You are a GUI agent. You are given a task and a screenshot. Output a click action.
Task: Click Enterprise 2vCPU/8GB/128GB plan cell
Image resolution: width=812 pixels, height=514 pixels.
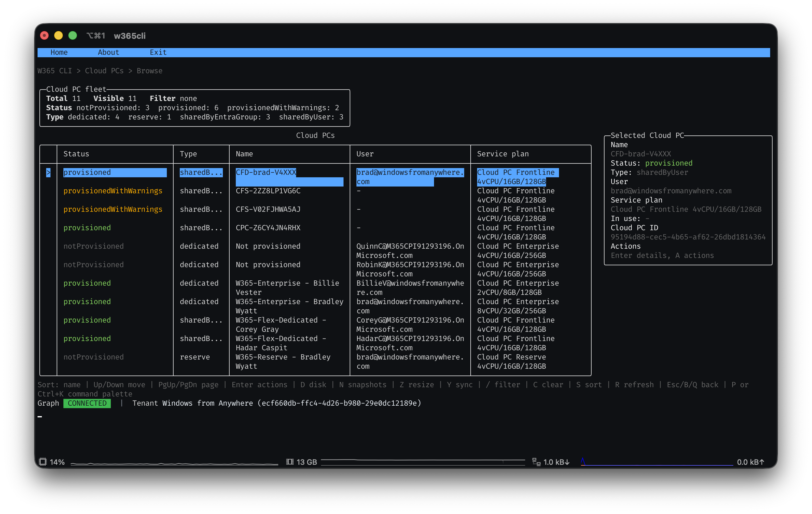click(518, 288)
